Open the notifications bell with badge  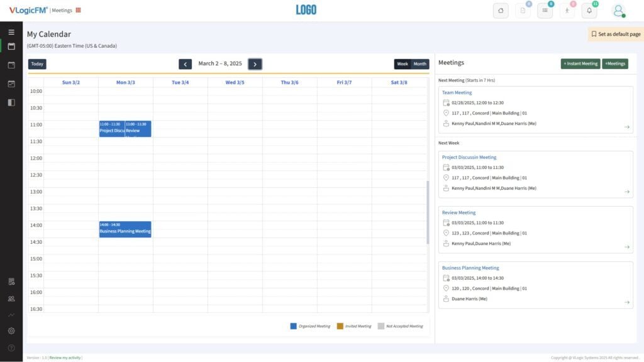(590, 11)
